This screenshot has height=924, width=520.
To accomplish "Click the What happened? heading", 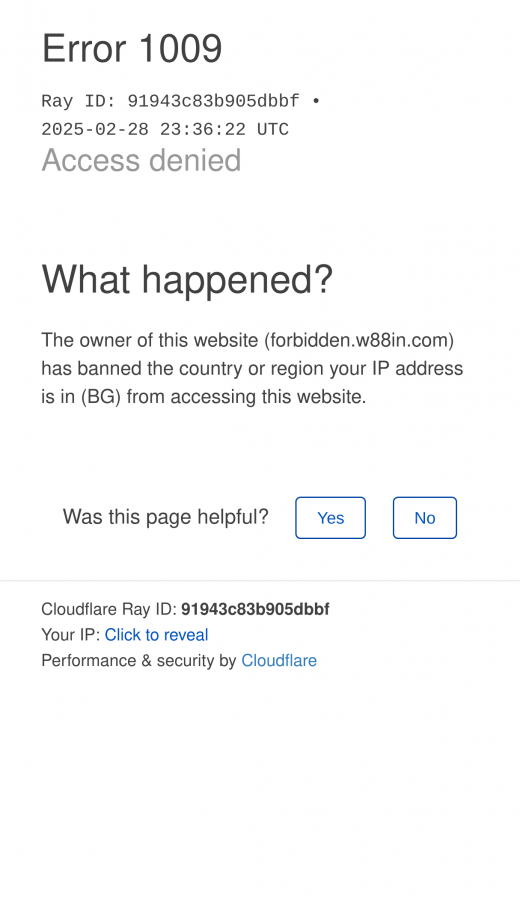I will (187, 279).
